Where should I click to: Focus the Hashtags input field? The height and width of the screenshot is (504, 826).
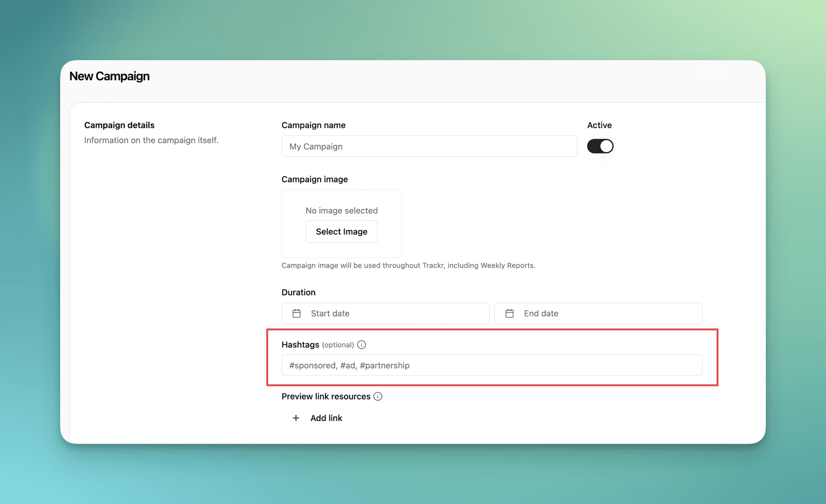point(492,365)
